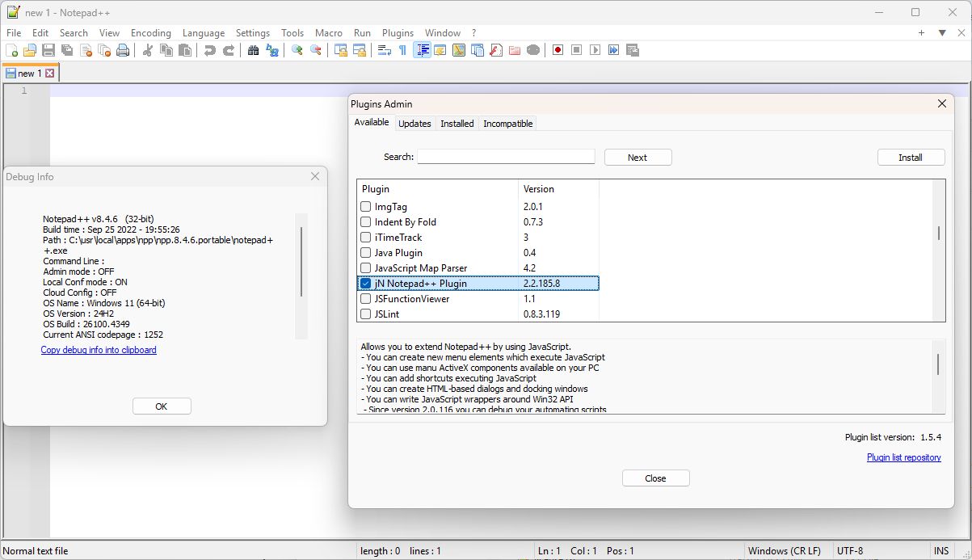Screen dimensions: 972x560
Task: Close the new 1 tab with its red X
Action: [x=50, y=73]
